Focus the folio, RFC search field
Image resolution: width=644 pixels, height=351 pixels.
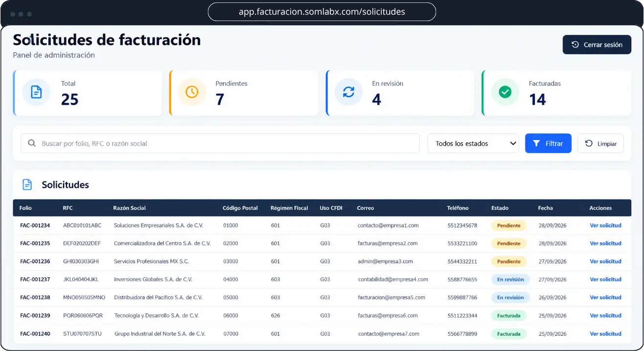coord(220,143)
